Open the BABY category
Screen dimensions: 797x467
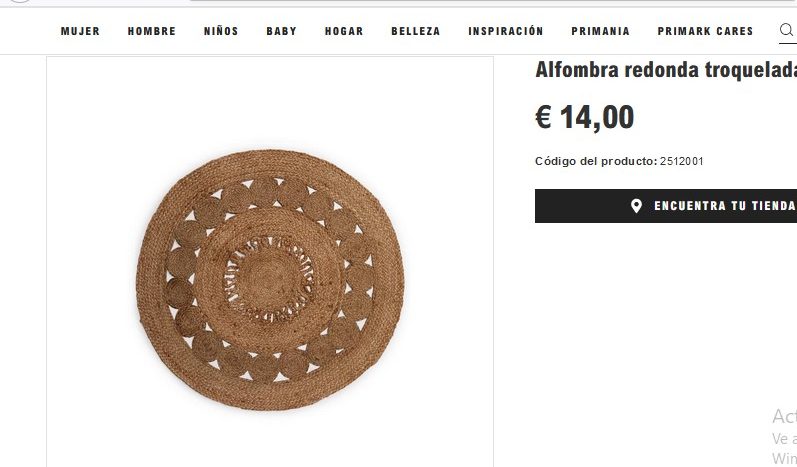(282, 31)
